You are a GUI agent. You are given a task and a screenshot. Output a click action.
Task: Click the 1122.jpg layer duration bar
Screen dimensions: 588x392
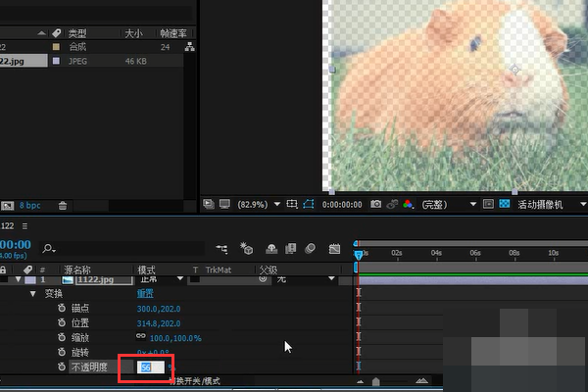tap(472, 280)
